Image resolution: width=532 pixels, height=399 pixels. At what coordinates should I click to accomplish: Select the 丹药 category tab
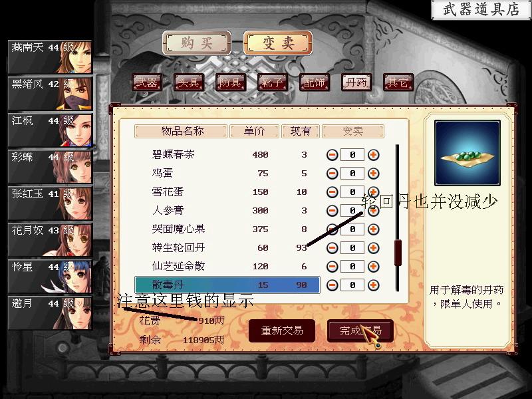pos(356,82)
